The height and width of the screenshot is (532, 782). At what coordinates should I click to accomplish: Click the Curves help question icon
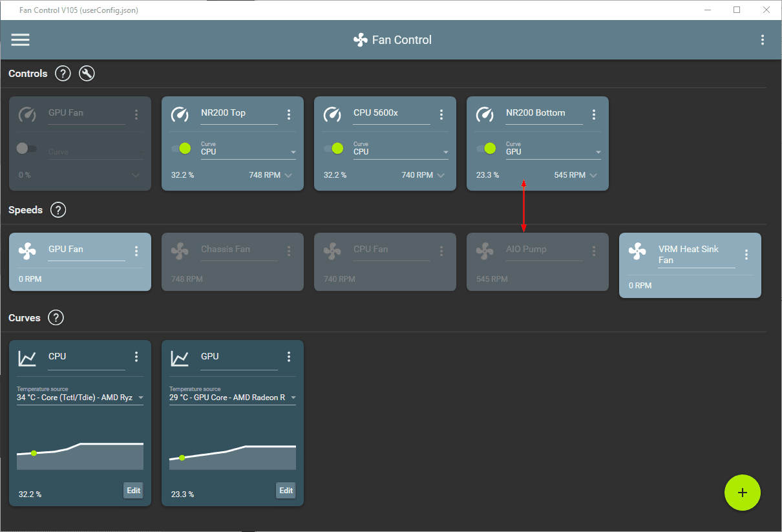(x=56, y=318)
